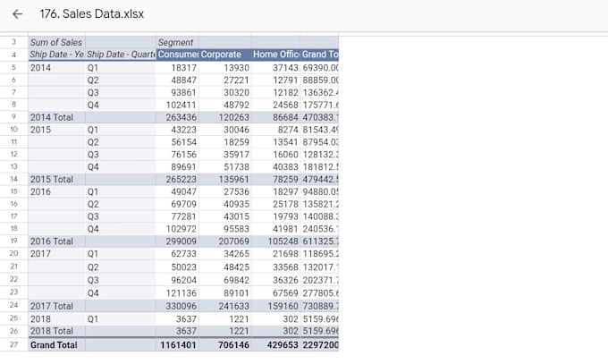Click the file title 176. Sales Data.xlsx

[x=92, y=14]
